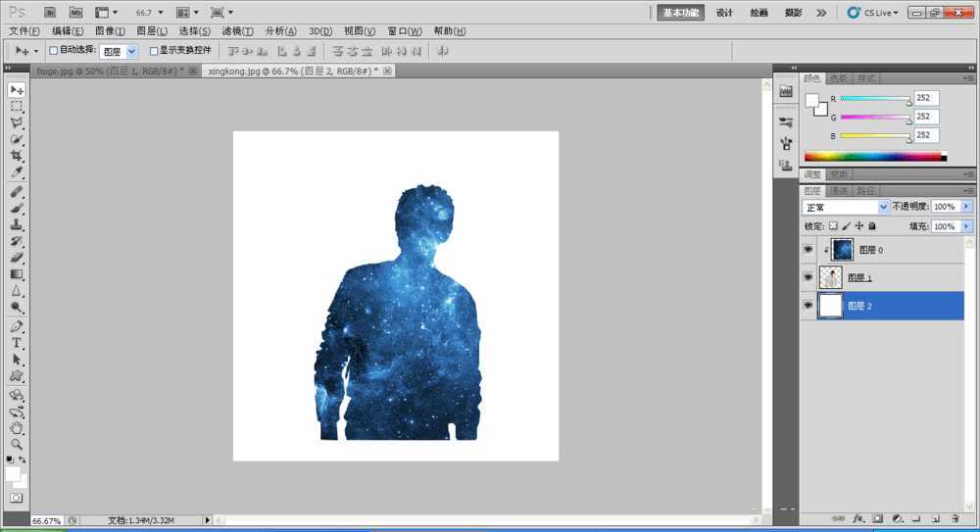
Task: Enable the 自动选择 checkbox
Action: point(54,50)
